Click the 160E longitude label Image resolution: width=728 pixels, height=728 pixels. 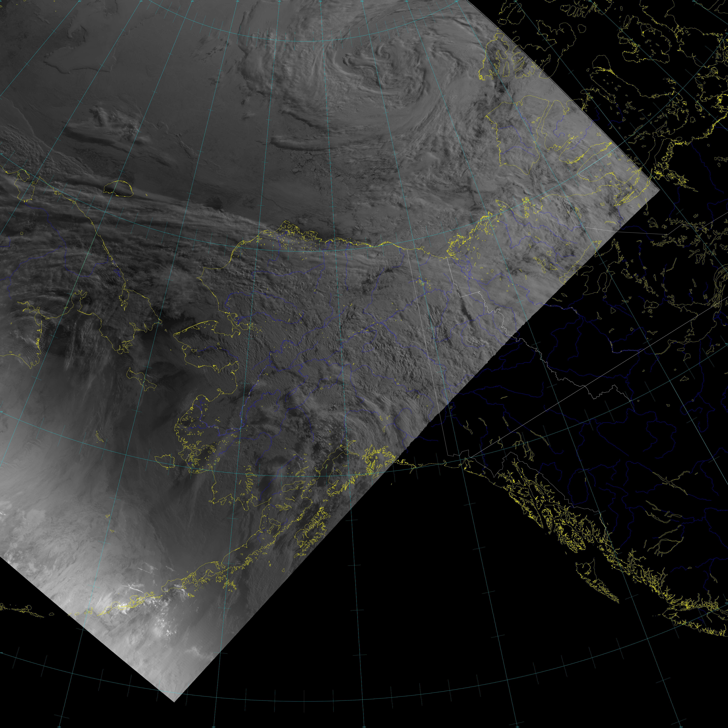click(79, 1)
